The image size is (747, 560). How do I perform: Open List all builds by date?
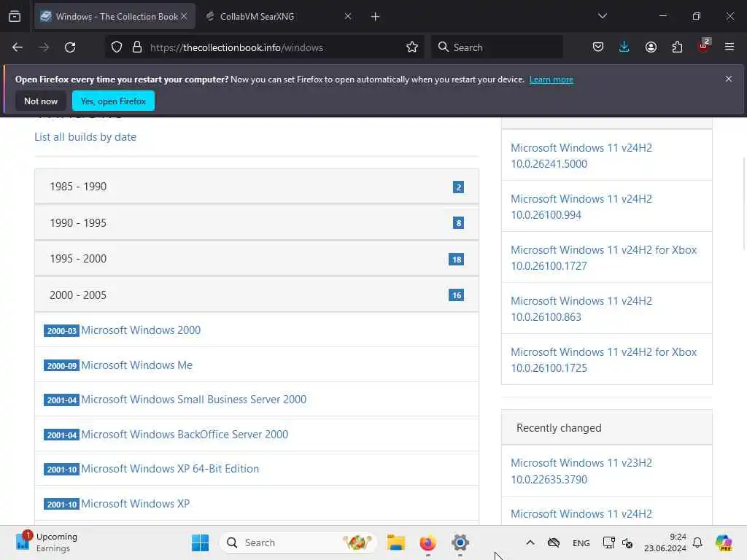[x=85, y=137]
